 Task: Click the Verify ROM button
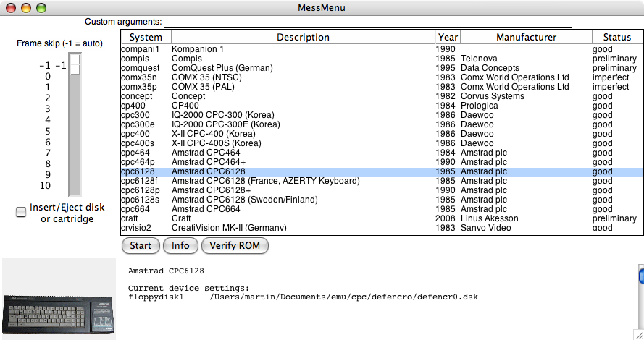pyautogui.click(x=235, y=246)
